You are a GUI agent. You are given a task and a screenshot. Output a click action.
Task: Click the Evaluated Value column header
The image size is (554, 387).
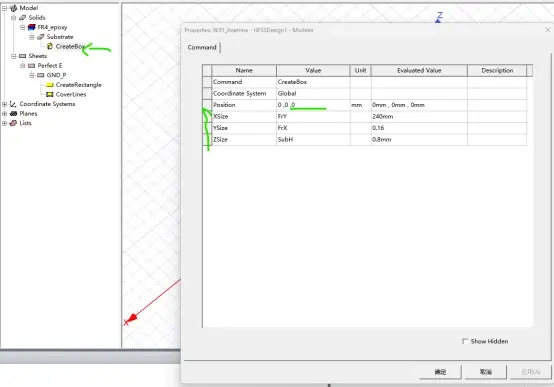pos(419,70)
